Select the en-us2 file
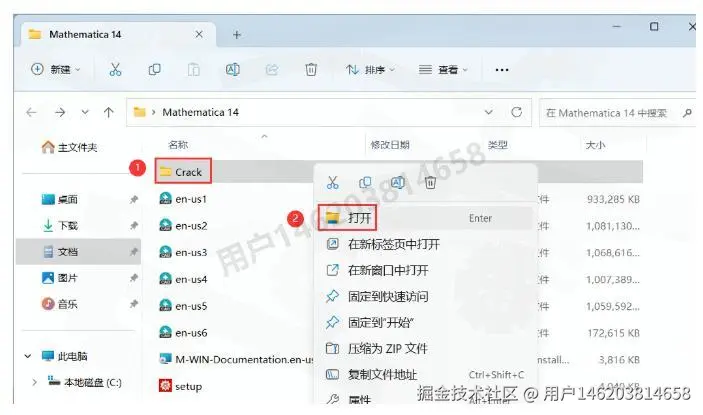The width and height of the screenshot is (703, 415). coord(183,225)
